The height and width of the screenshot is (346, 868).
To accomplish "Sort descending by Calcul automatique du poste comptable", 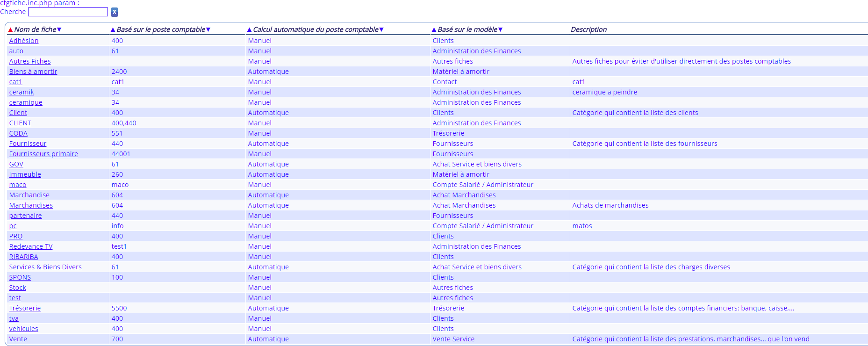I will pos(381,29).
